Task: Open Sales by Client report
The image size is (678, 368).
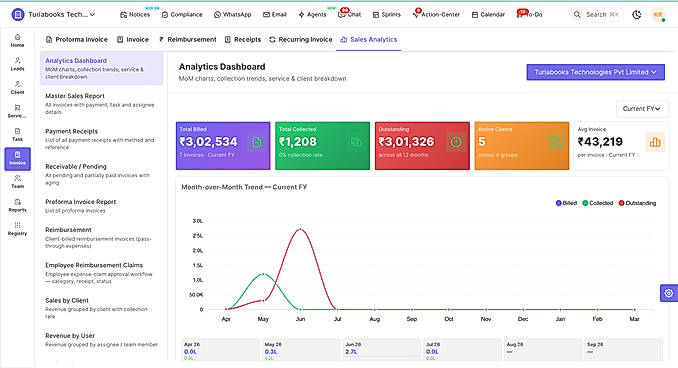Action: coord(101,308)
